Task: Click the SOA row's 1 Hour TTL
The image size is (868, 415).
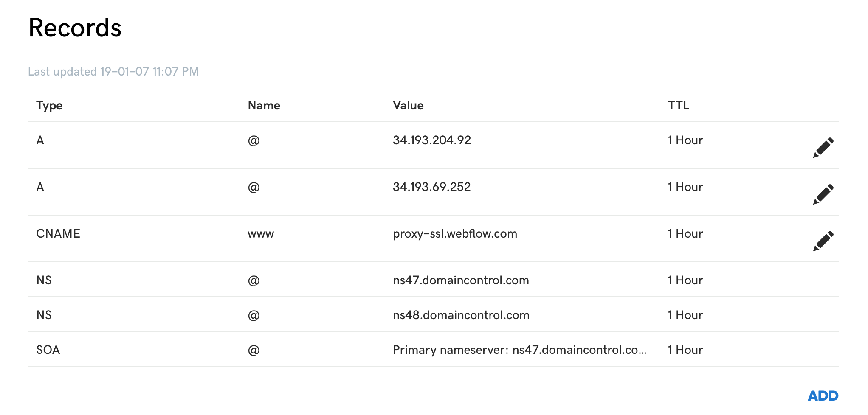Action: pos(685,350)
